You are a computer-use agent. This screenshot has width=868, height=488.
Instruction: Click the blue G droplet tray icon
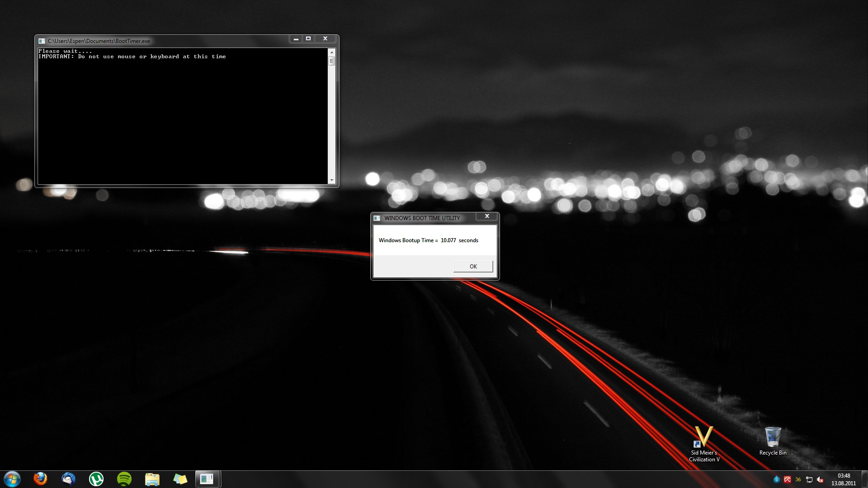tap(777, 479)
